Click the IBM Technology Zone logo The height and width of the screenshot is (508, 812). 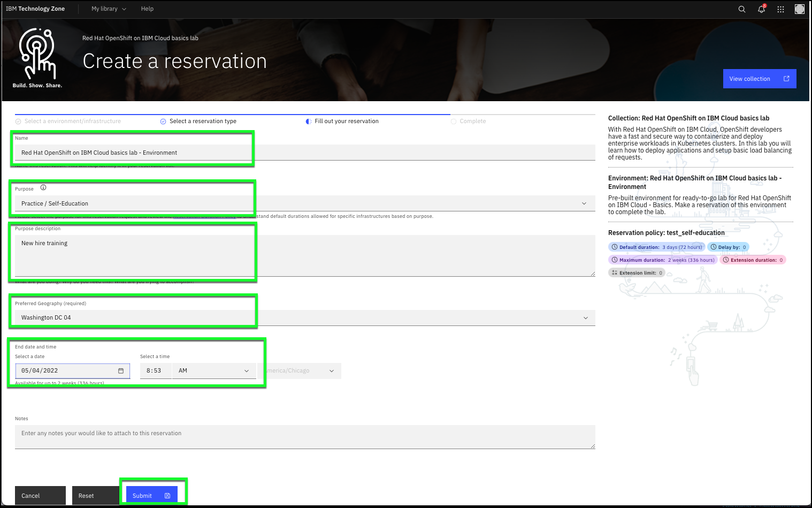point(35,9)
